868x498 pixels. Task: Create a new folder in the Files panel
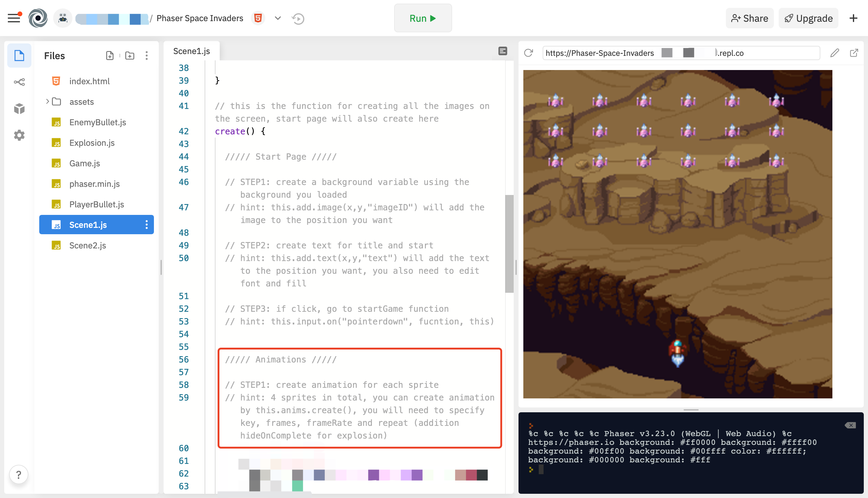tap(129, 56)
